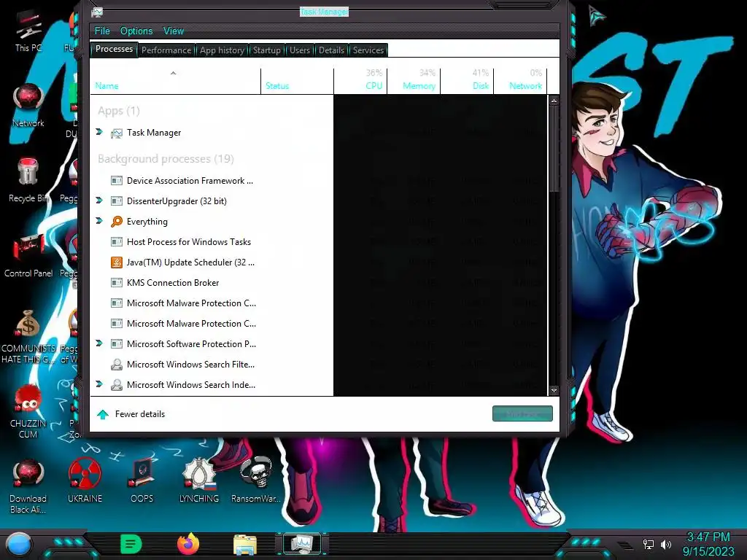Click the Java Update Scheduler icon
The height and width of the screenshot is (560, 747).
click(x=117, y=262)
